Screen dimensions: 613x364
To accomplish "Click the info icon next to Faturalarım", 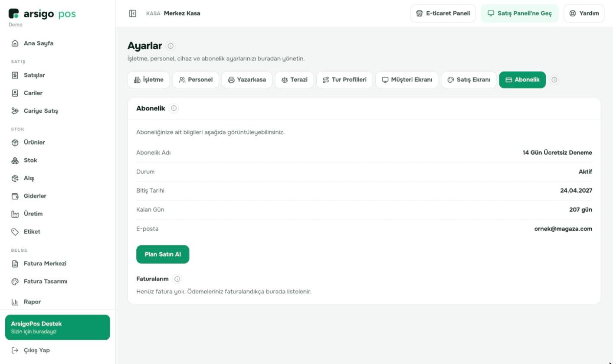I will (x=177, y=279).
